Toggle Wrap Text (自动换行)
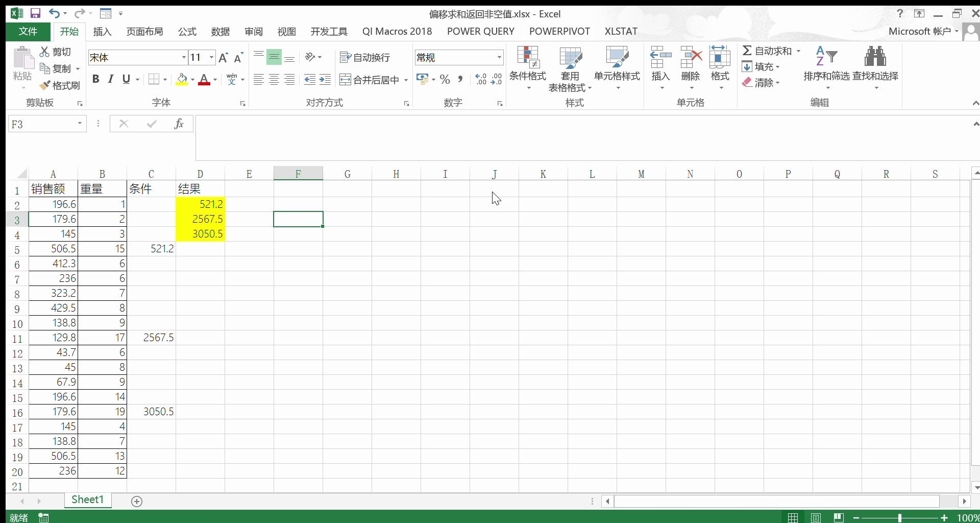Image resolution: width=980 pixels, height=523 pixels. 365,57
